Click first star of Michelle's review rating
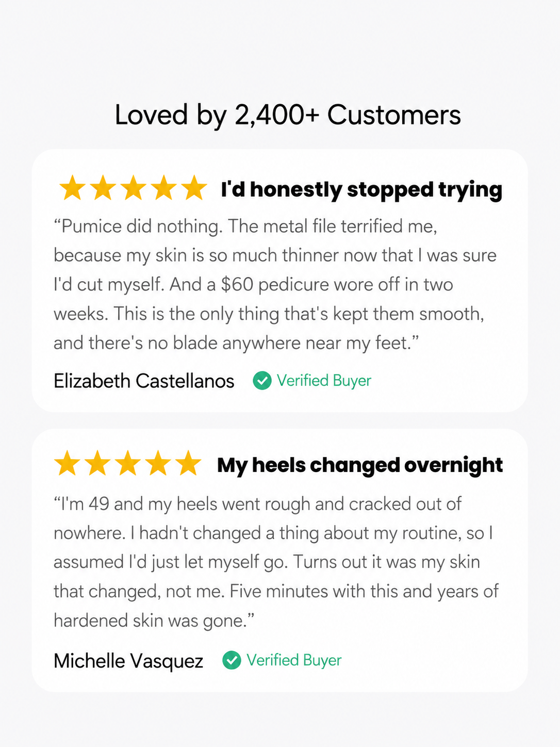The image size is (560, 747). tap(67, 463)
